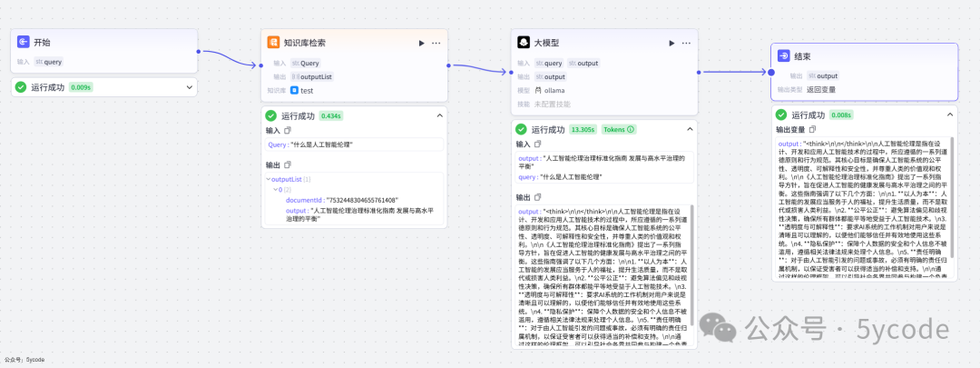Click the 0.434s run time badge
Screen dimensions: 980x368
click(x=331, y=115)
